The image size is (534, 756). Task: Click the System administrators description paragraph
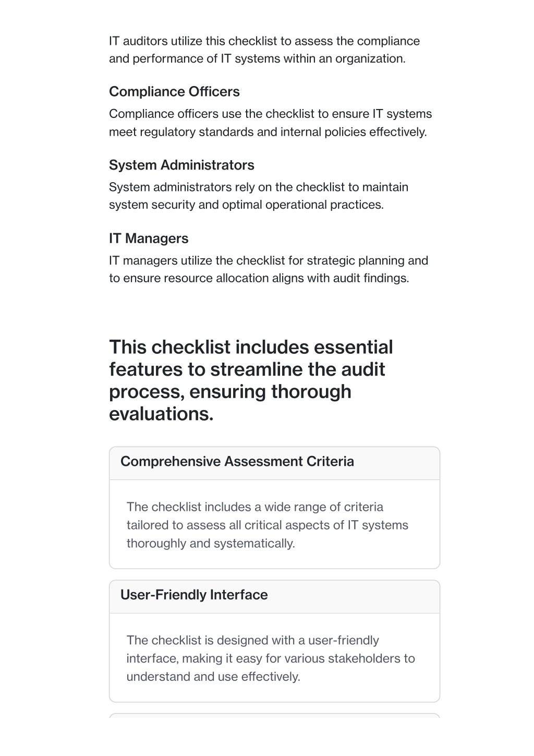(x=259, y=196)
